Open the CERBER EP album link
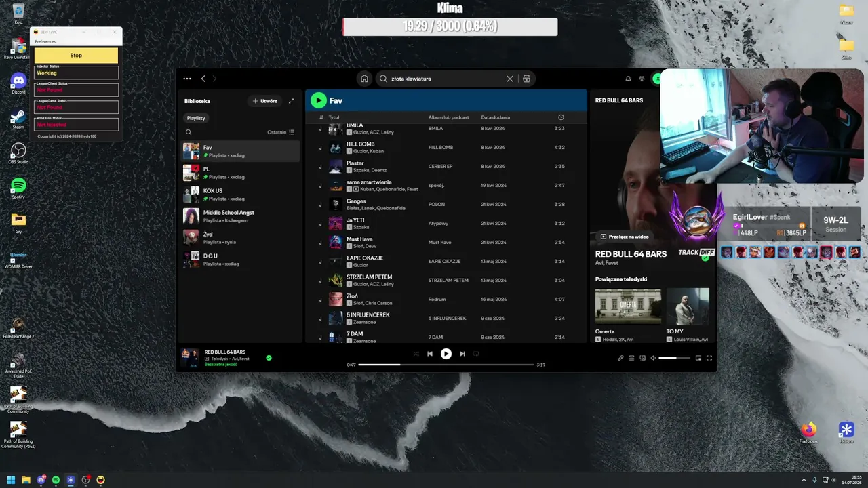Screen dimensions: 868x488 coord(440,166)
